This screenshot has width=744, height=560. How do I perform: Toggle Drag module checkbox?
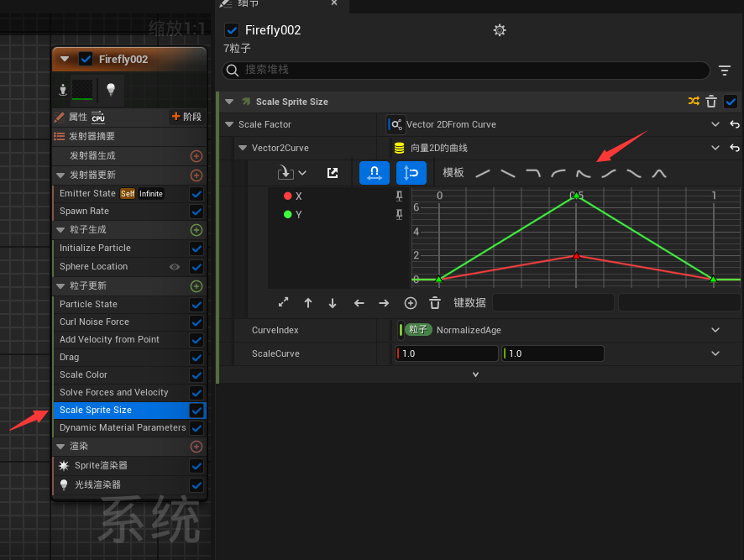tap(196, 358)
